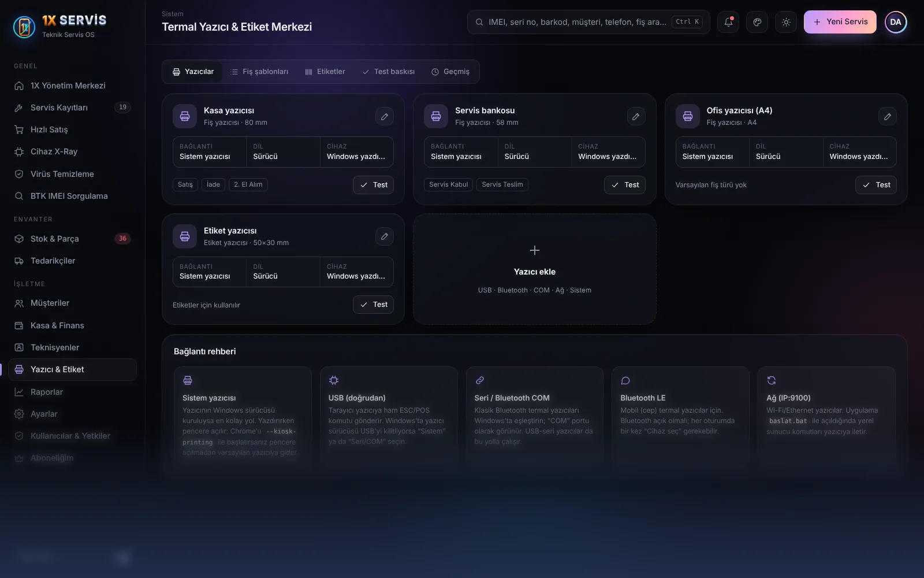The width and height of the screenshot is (924, 578).
Task: Navigate to BTK IMEI Sorgulama
Action: pyautogui.click(x=72, y=196)
